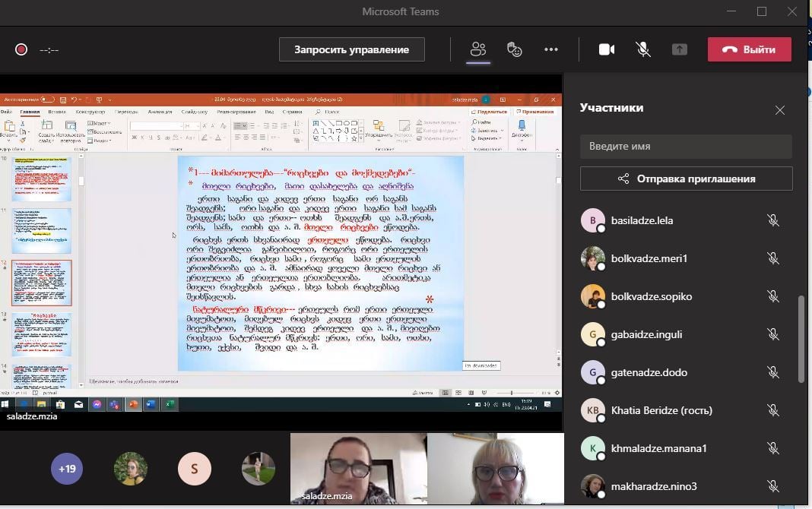Click Slide Show icon in PowerPoint status bar
Screen dimensions: 812x509
pos(484,393)
